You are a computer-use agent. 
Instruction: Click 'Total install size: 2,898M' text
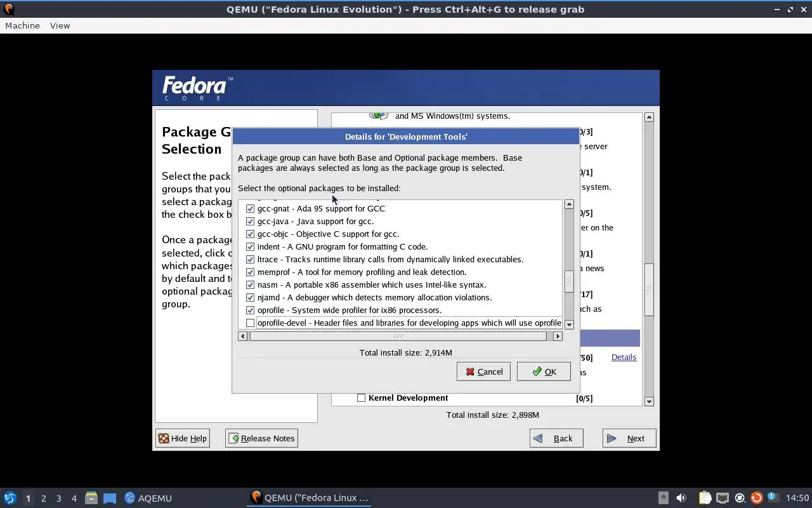[x=493, y=415]
